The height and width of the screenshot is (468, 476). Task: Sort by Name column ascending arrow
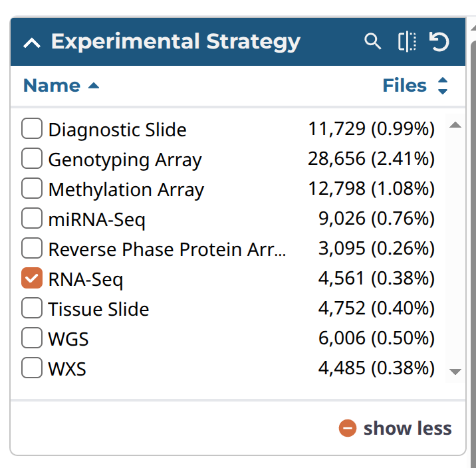pos(94,86)
